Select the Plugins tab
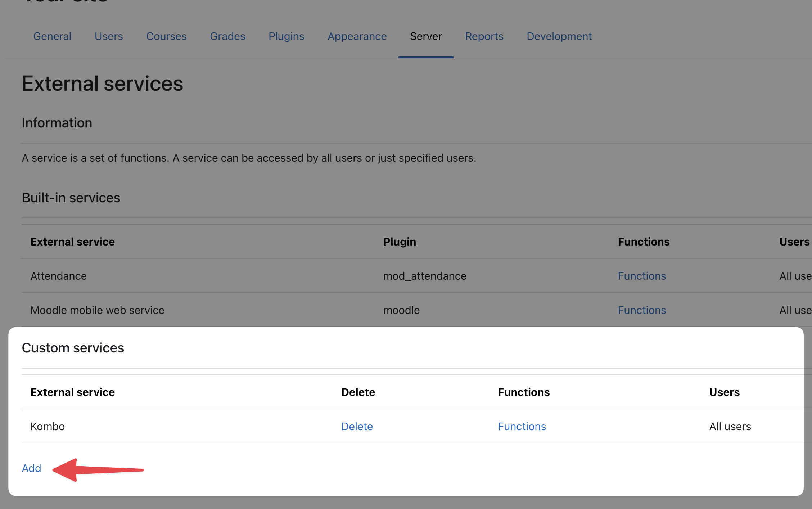The image size is (812, 509). pos(286,36)
